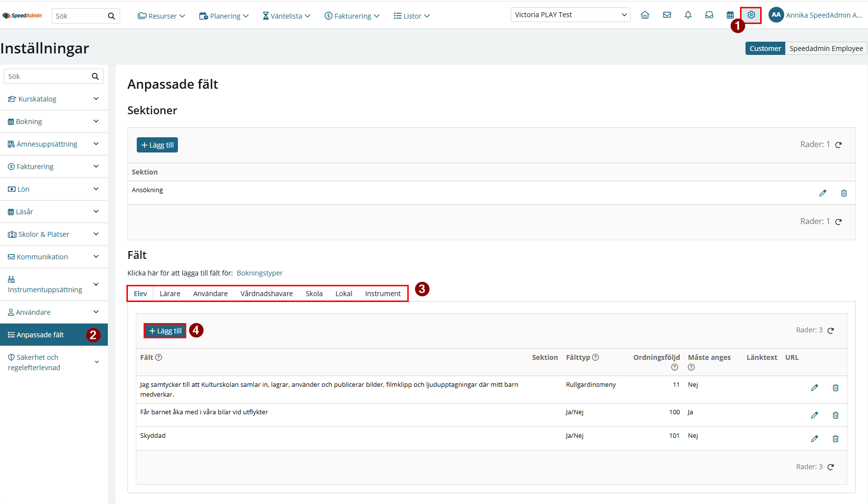Show help for the Fält column header
Image resolution: width=868 pixels, height=504 pixels.
pos(159,357)
